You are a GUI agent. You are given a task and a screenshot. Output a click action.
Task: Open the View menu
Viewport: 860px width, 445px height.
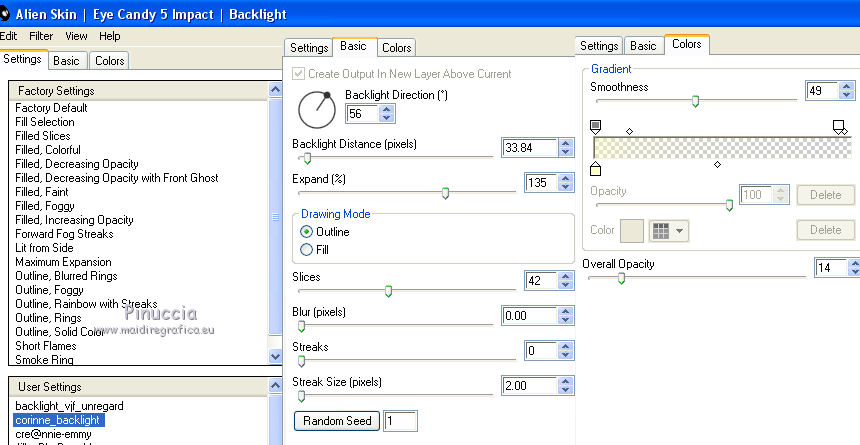[76, 36]
